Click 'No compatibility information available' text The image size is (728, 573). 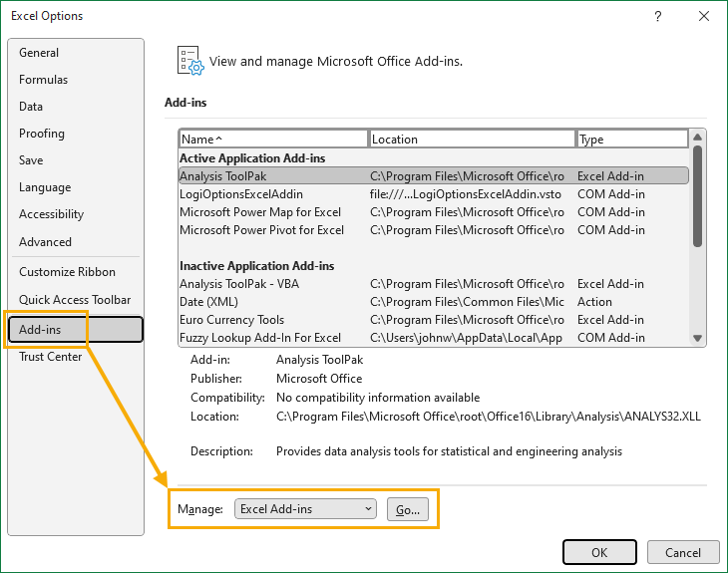coord(378,398)
